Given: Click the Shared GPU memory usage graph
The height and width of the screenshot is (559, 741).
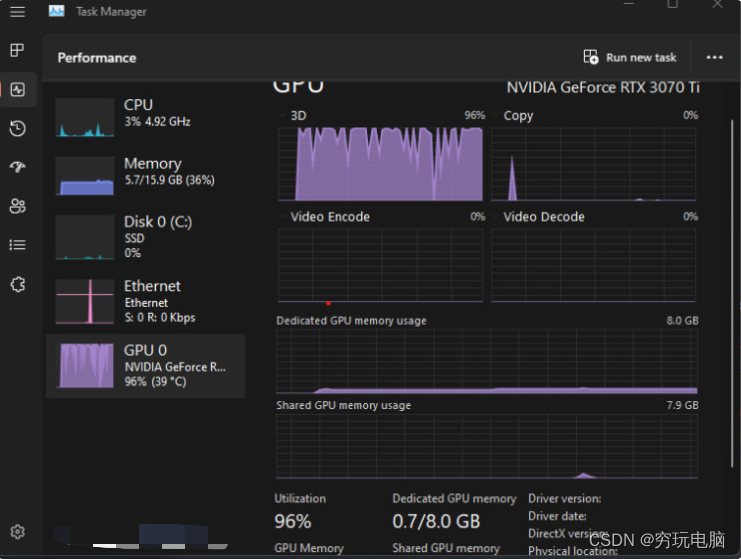Looking at the screenshot, I should click(x=487, y=447).
